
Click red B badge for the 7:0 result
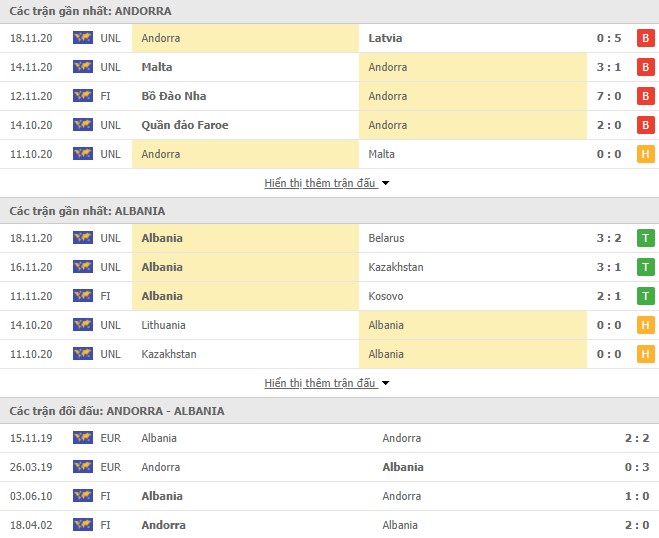pos(646,96)
